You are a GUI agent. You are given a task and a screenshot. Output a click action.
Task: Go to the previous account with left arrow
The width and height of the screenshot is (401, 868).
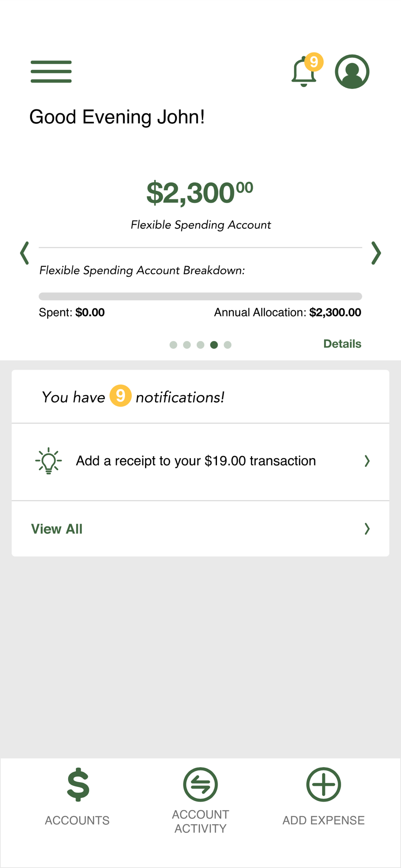point(25,253)
